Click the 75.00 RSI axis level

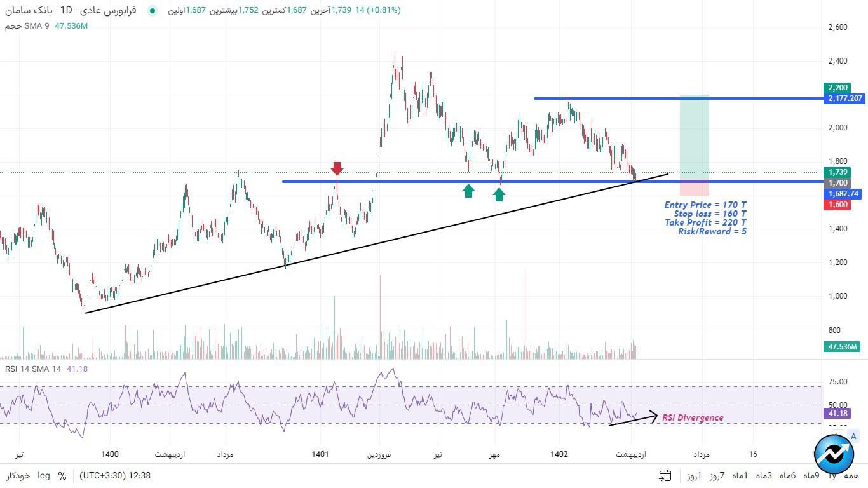837,382
